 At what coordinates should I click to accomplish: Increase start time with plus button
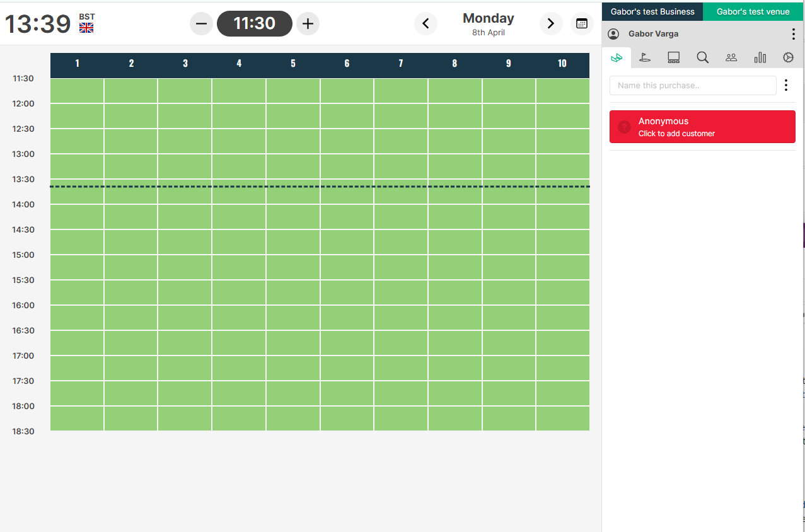[x=308, y=24]
